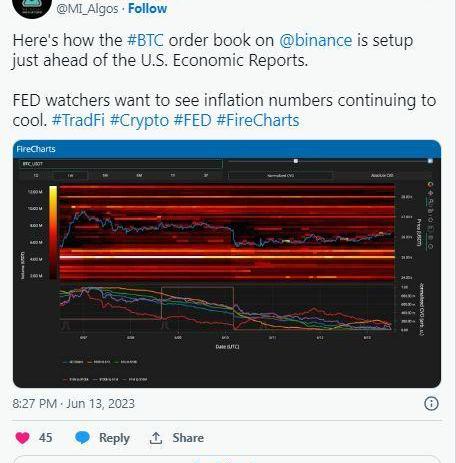Visit the @binance mention link
456x463 pixels.
(x=315, y=40)
